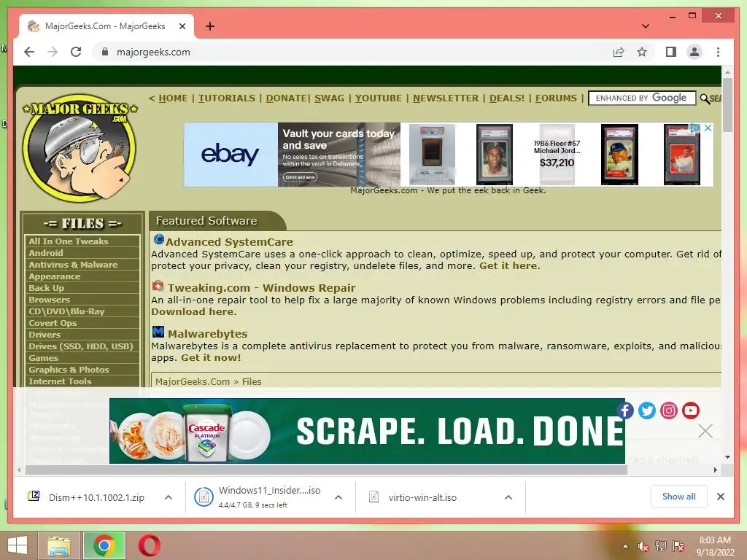This screenshot has width=747, height=560.
Task: Close the eBay ad with X
Action: tap(708, 128)
